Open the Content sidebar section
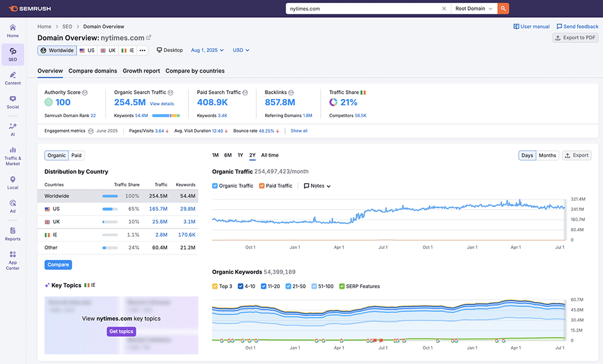This screenshot has height=364, width=603. (x=13, y=78)
